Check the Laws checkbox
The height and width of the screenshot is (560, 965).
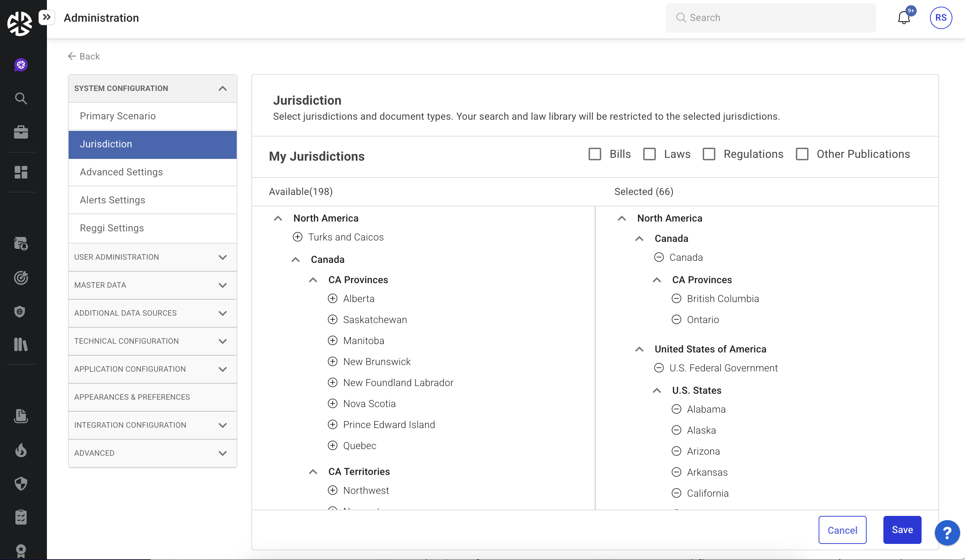[x=649, y=154]
